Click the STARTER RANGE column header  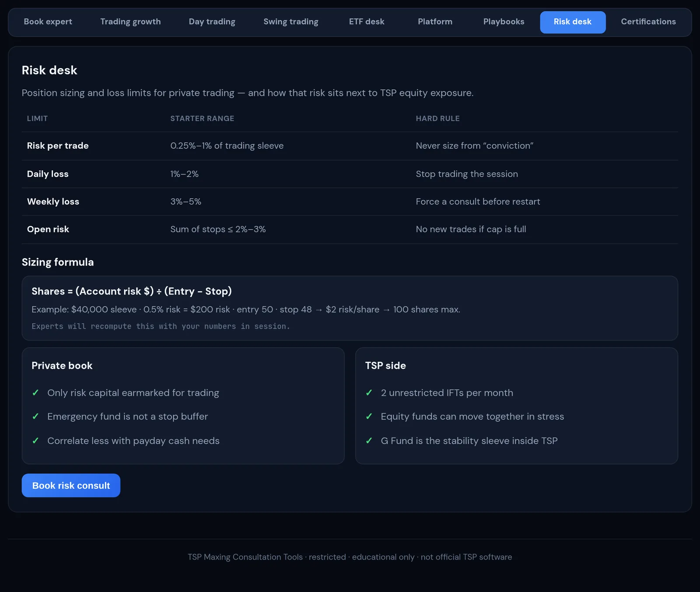click(x=202, y=119)
